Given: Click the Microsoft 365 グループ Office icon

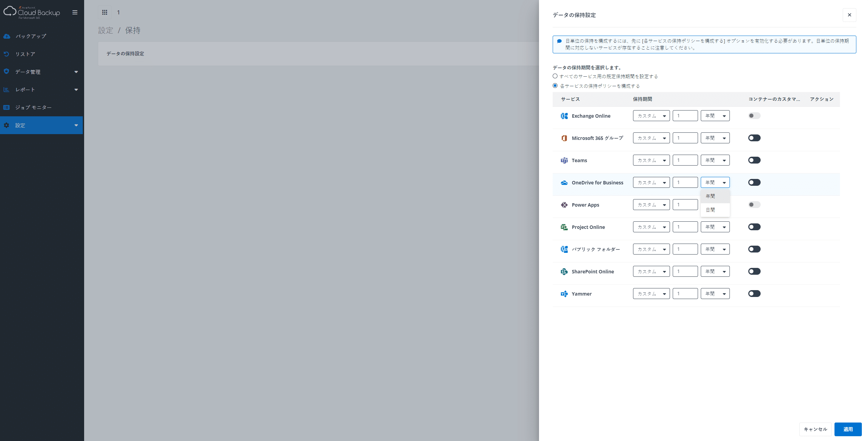Looking at the screenshot, I should pos(564,138).
